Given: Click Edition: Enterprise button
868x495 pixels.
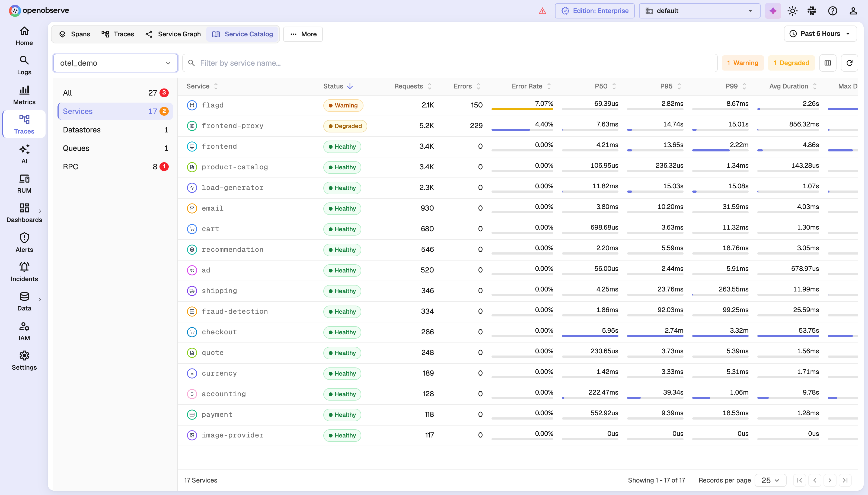Looking at the screenshot, I should 595,11.
